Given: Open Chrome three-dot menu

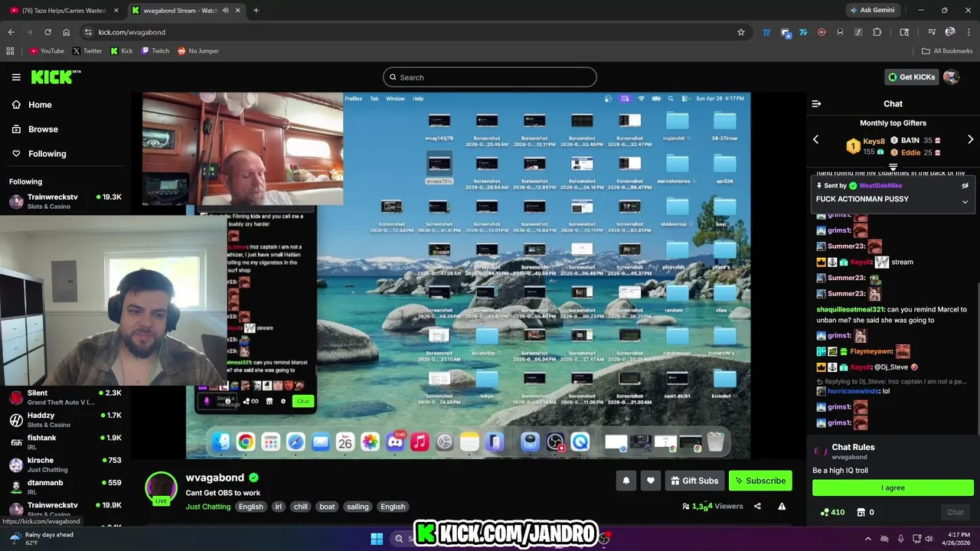Looking at the screenshot, I should tap(969, 32).
